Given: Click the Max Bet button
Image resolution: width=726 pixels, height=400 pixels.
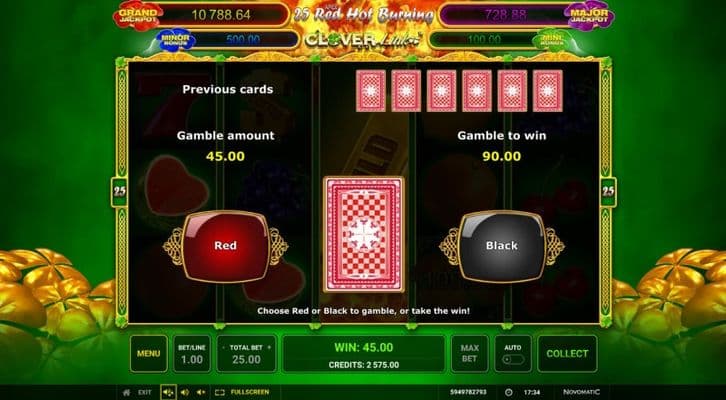Looking at the screenshot, I should 469,354.
